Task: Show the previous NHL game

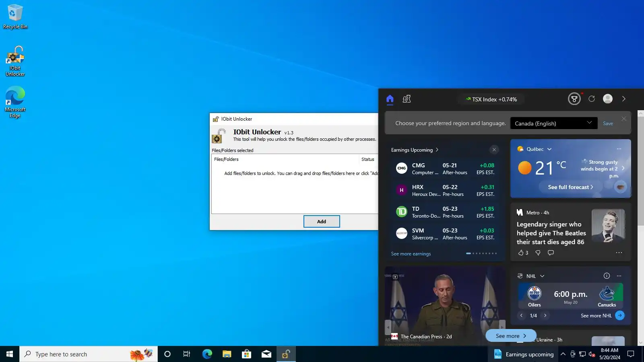Action: (521, 316)
